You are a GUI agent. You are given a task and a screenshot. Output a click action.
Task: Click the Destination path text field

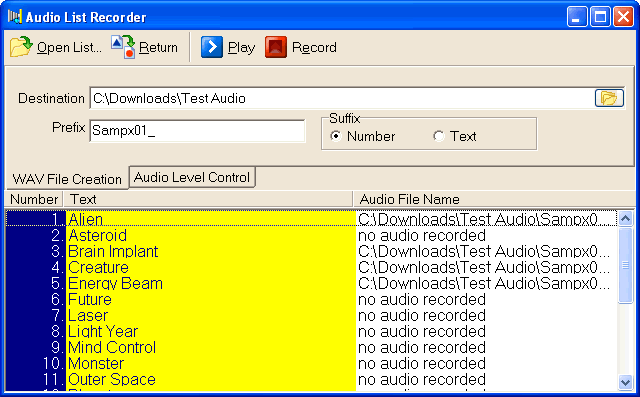342,98
